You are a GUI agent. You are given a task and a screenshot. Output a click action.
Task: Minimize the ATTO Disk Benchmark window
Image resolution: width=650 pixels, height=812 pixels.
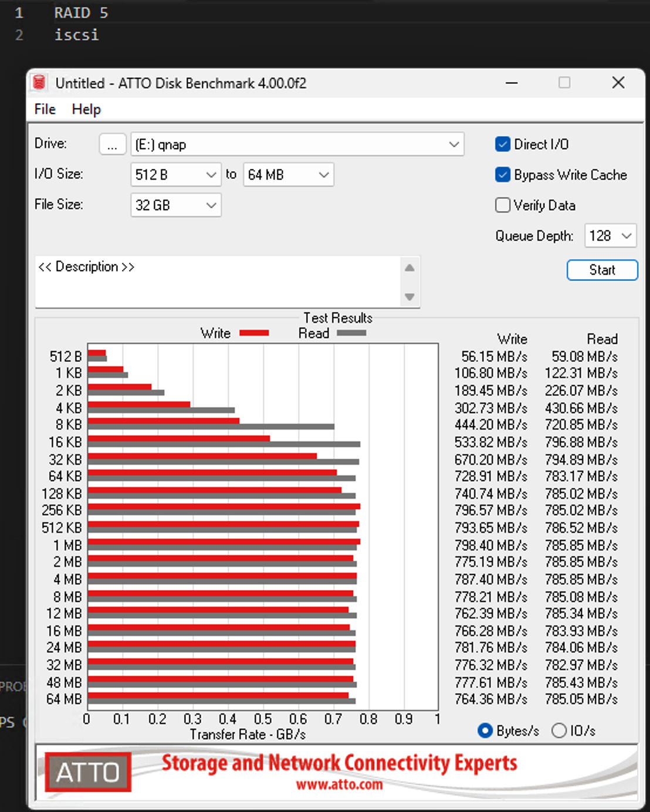click(x=512, y=83)
